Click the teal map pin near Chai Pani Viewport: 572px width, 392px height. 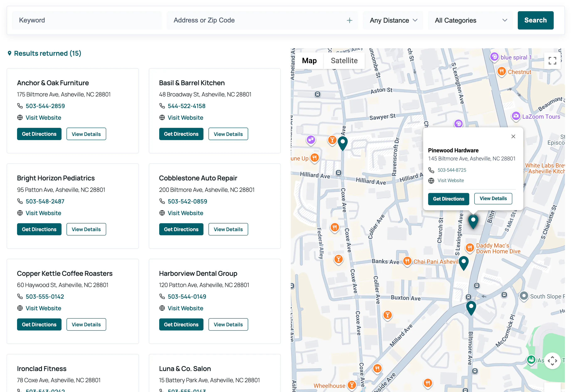pos(464,263)
